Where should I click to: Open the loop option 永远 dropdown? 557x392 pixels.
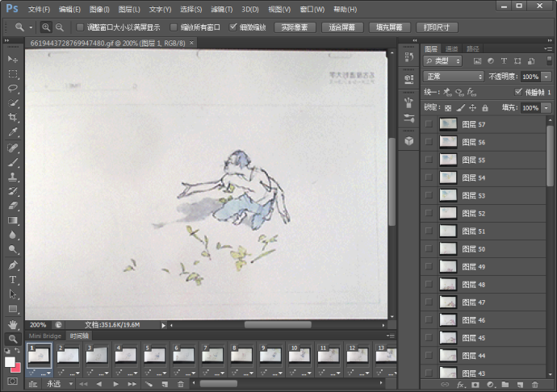tap(59, 384)
